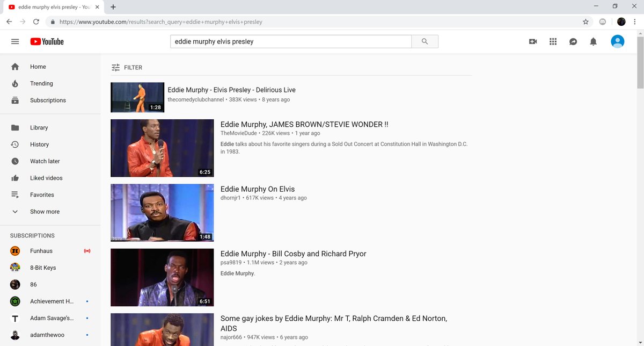Click the Subscriptions icon in the sidebar
Viewport: 644px width, 346px height.
[15, 100]
